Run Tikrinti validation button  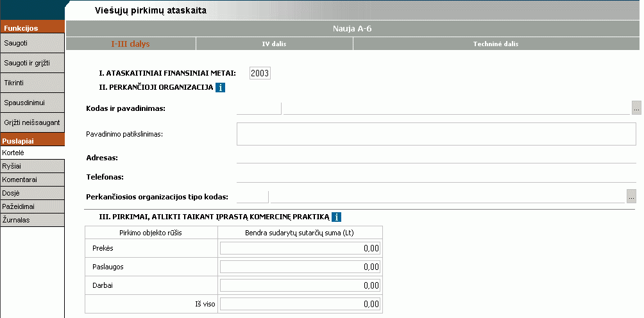(x=33, y=83)
